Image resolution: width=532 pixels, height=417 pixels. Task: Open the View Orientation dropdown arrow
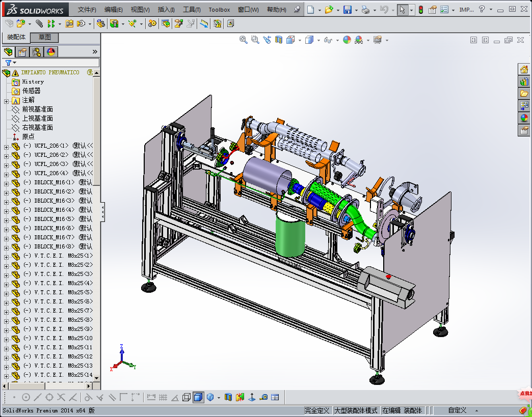click(x=300, y=40)
